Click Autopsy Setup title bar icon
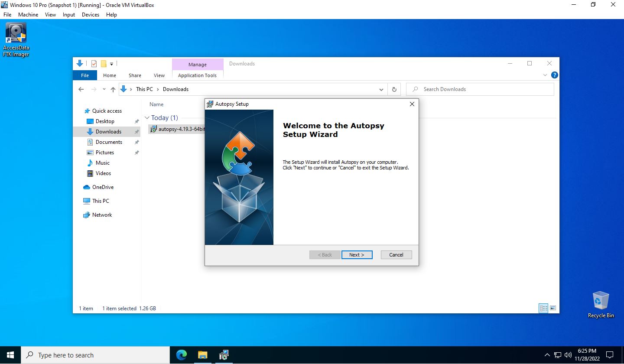This screenshot has width=624, height=364. click(x=210, y=104)
